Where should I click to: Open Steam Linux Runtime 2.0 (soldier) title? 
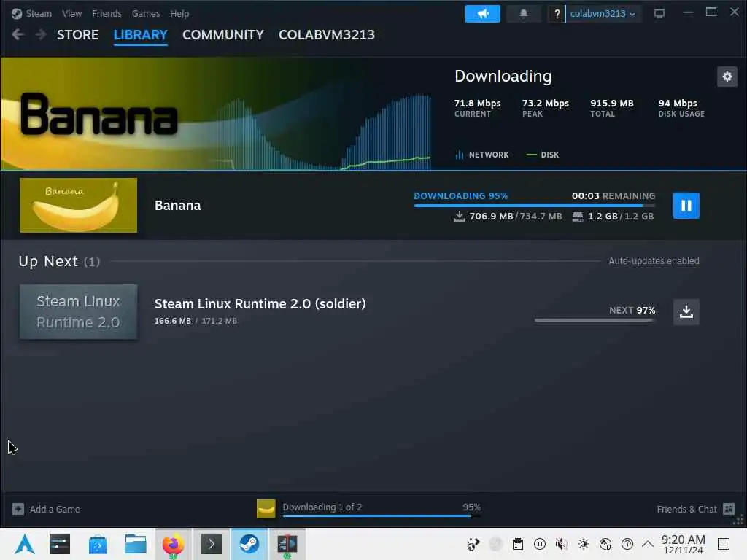260,304
